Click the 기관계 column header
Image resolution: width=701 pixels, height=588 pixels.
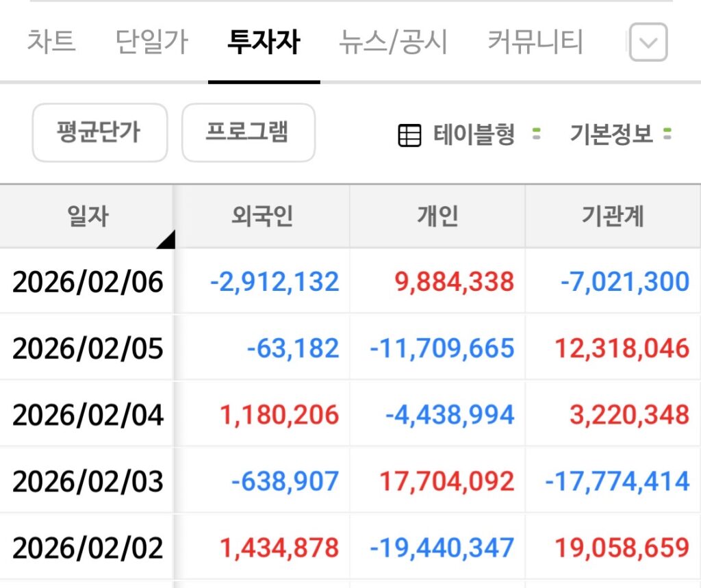(x=613, y=216)
